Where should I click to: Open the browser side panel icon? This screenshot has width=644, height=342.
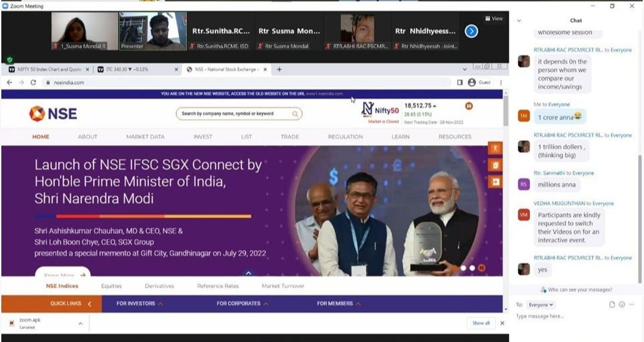coord(460,83)
